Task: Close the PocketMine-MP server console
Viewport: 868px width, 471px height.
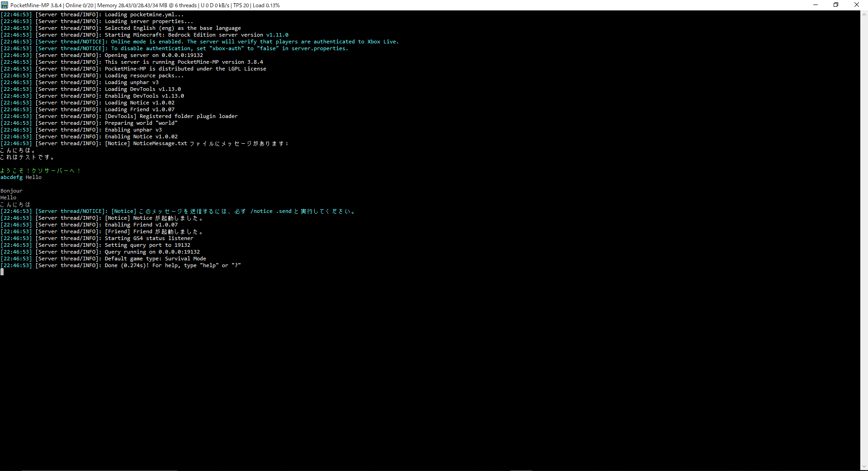Action: [x=856, y=5]
